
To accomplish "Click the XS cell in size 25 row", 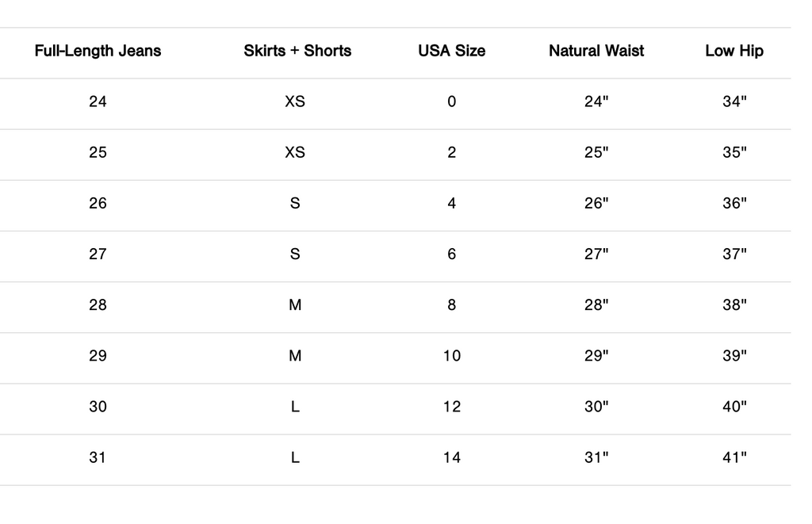I will (295, 152).
